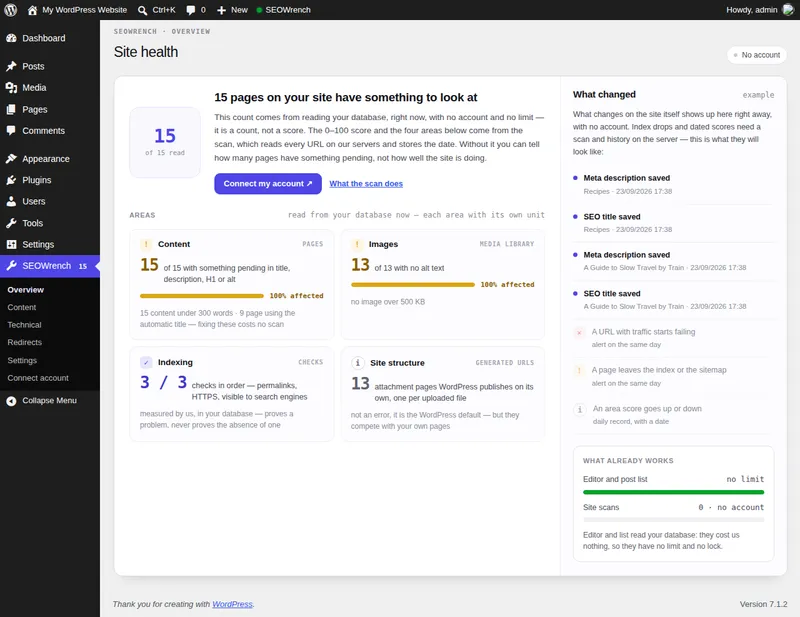This screenshot has height=617, width=800.
Task: Open the Tools menu item
Action: [x=50, y=223]
